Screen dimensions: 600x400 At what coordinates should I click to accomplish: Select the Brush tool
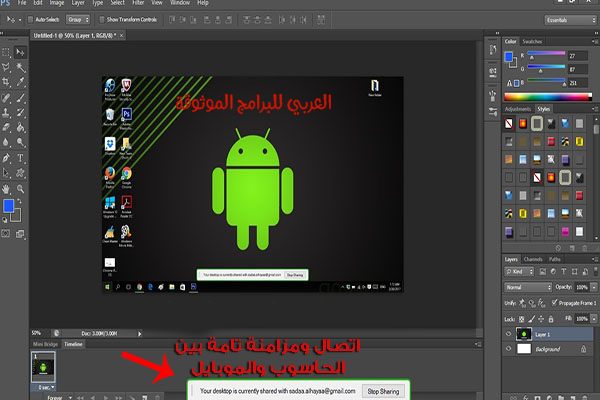20,98
